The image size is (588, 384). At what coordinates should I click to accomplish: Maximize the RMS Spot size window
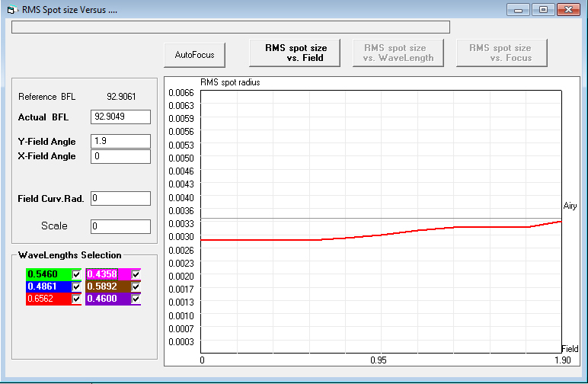point(543,10)
